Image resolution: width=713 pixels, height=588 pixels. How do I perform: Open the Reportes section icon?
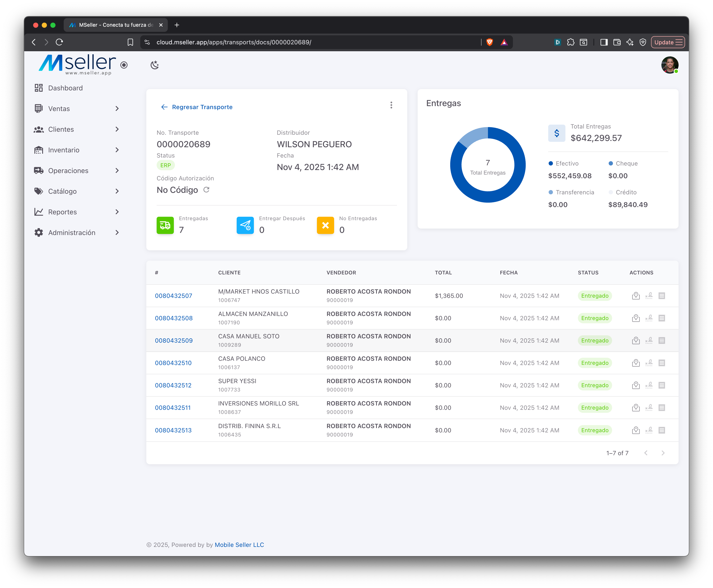tap(39, 212)
